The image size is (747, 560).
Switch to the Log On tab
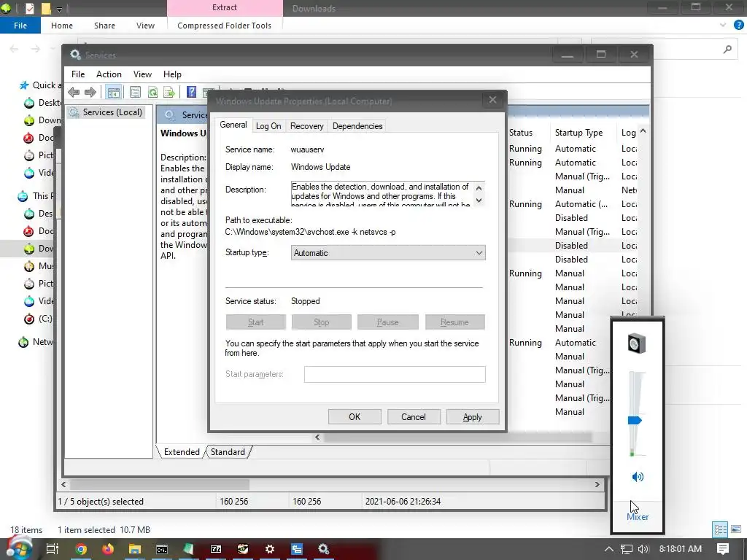(268, 126)
